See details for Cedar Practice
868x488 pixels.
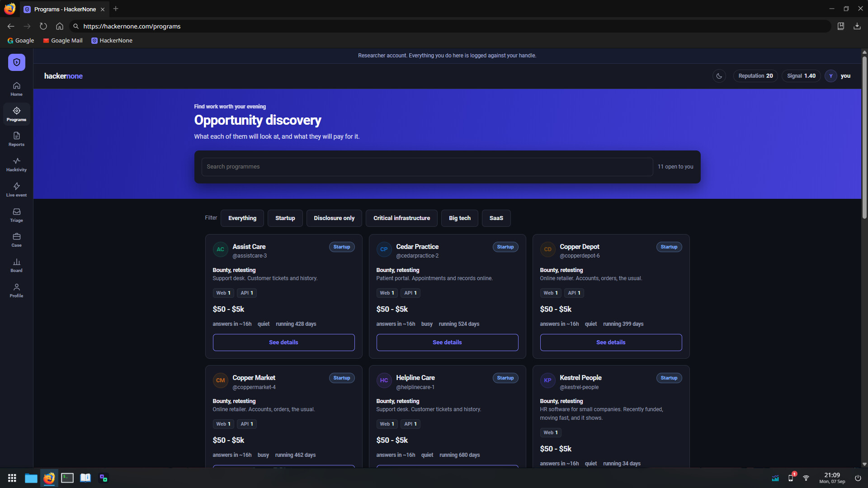pyautogui.click(x=447, y=343)
